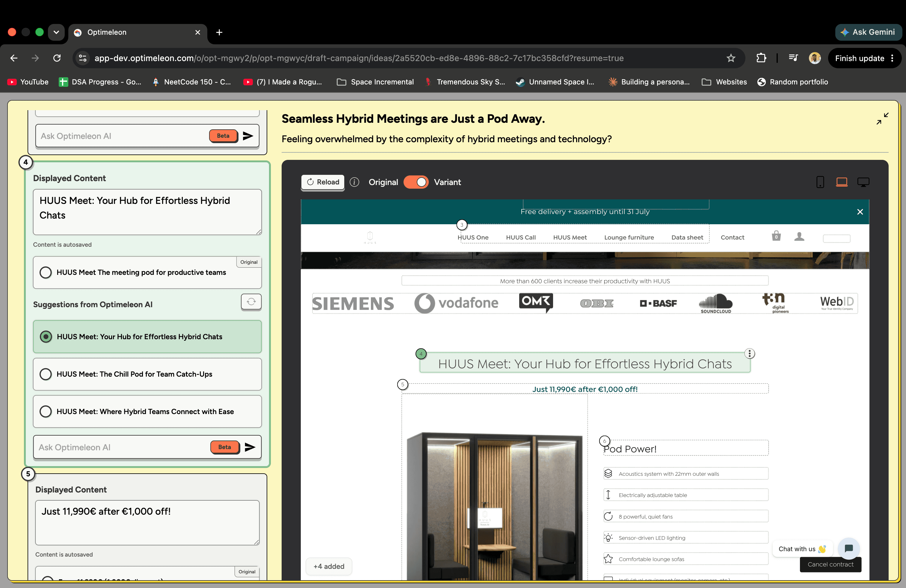Switch preview to laptop device view

tap(841, 182)
